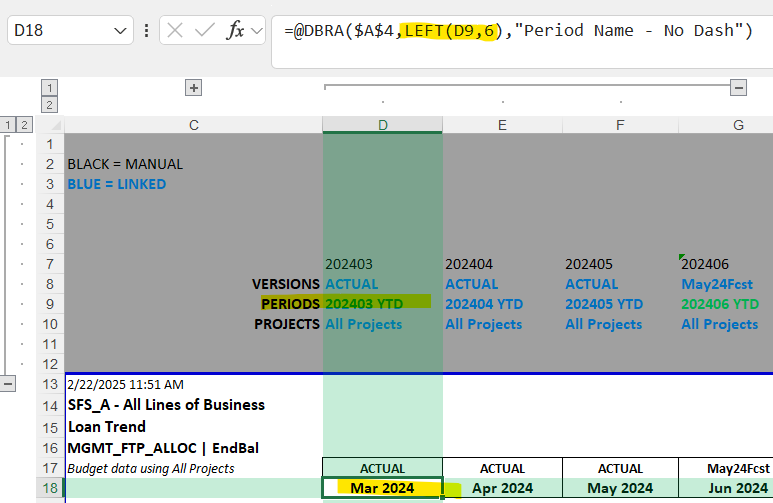Expand the dropdown chevron beside fx
Screen dimensions: 773x503
tap(257, 31)
